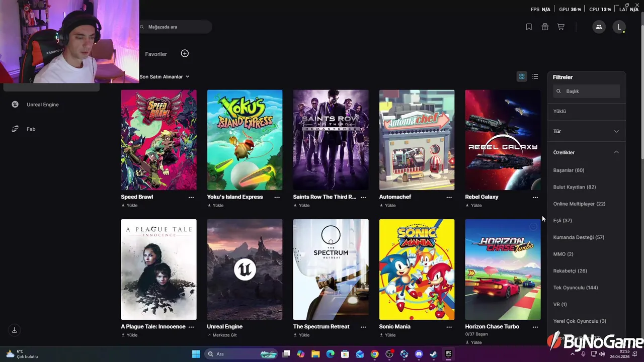The width and height of the screenshot is (644, 362).
Task: Open options menu for Saints Row The Third
Action: tap(363, 197)
